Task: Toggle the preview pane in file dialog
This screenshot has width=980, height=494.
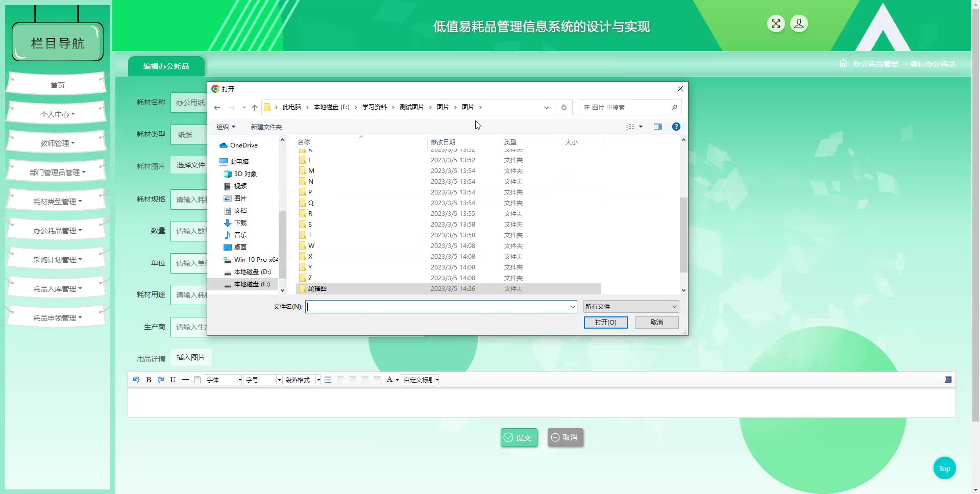Action: [658, 127]
